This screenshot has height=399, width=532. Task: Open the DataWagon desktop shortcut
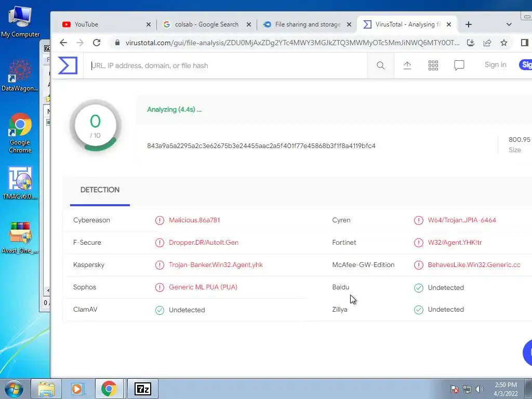[20, 75]
